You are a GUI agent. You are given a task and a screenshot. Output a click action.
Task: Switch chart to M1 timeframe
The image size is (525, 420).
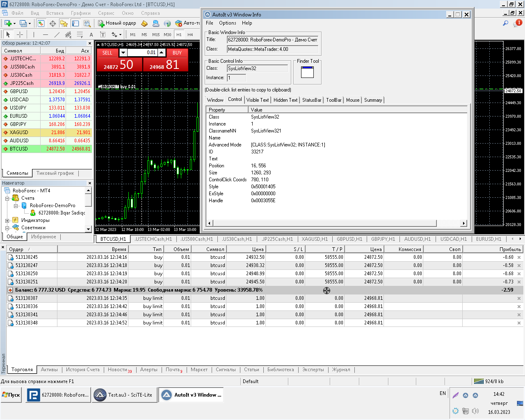(x=133, y=34)
